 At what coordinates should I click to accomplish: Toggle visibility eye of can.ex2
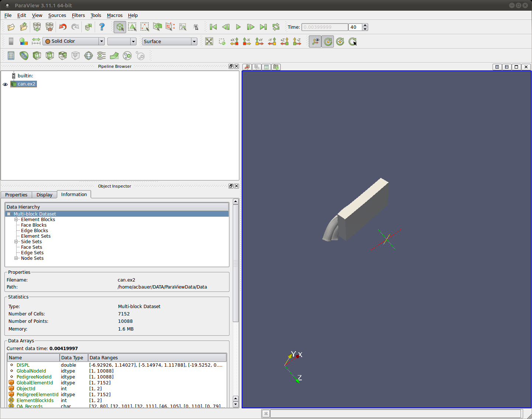click(5, 84)
